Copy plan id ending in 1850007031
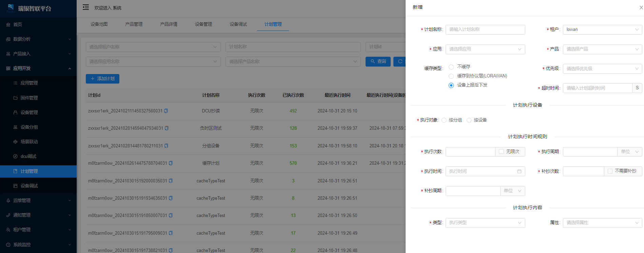644x253 pixels. click(171, 215)
